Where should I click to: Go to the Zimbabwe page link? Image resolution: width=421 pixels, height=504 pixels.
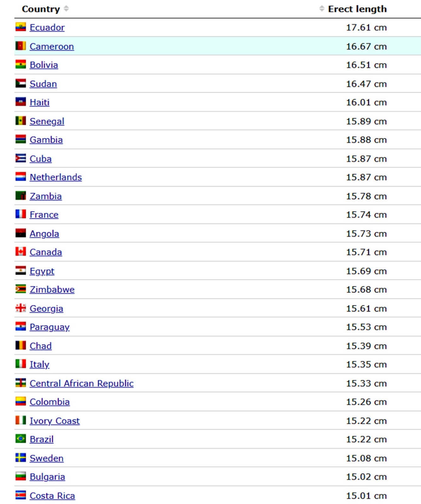[52, 289]
